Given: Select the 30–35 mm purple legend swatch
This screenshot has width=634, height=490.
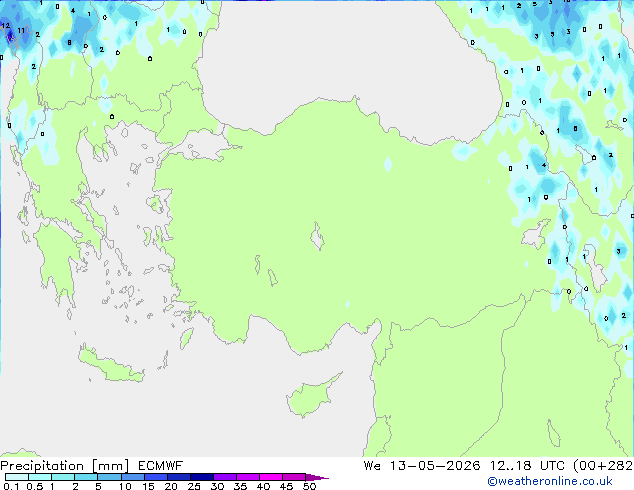Looking at the screenshot, I should (x=224, y=477).
